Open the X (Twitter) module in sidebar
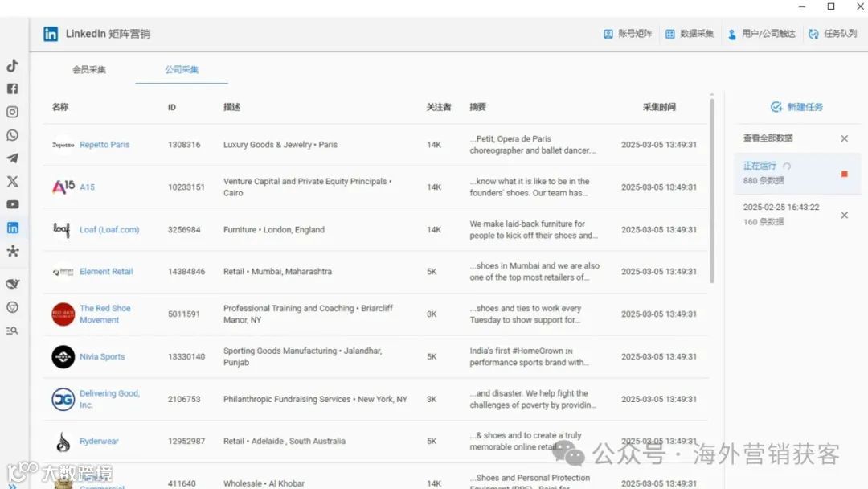This screenshot has width=868, height=489. pyautogui.click(x=12, y=181)
